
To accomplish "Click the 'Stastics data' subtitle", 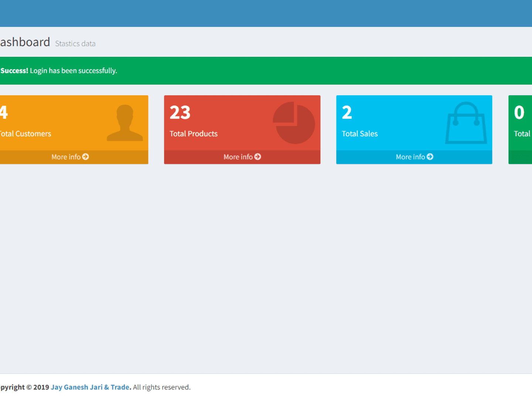I will [x=75, y=44].
